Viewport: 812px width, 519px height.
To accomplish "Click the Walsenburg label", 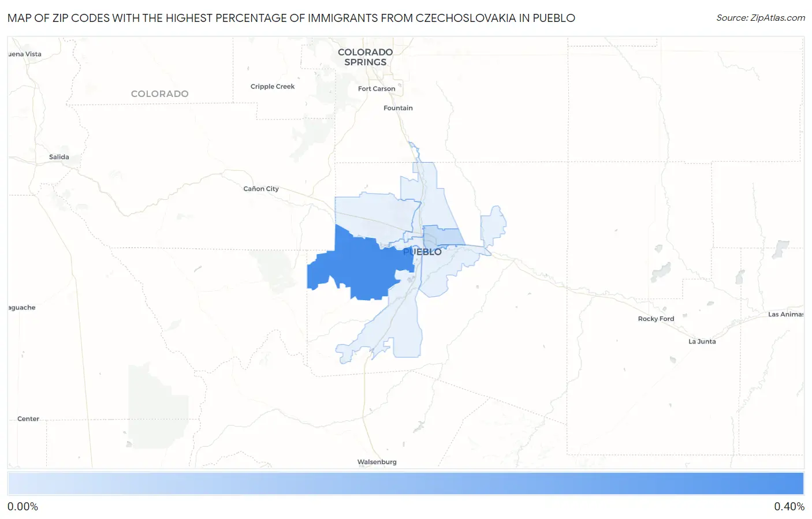I will click(377, 462).
